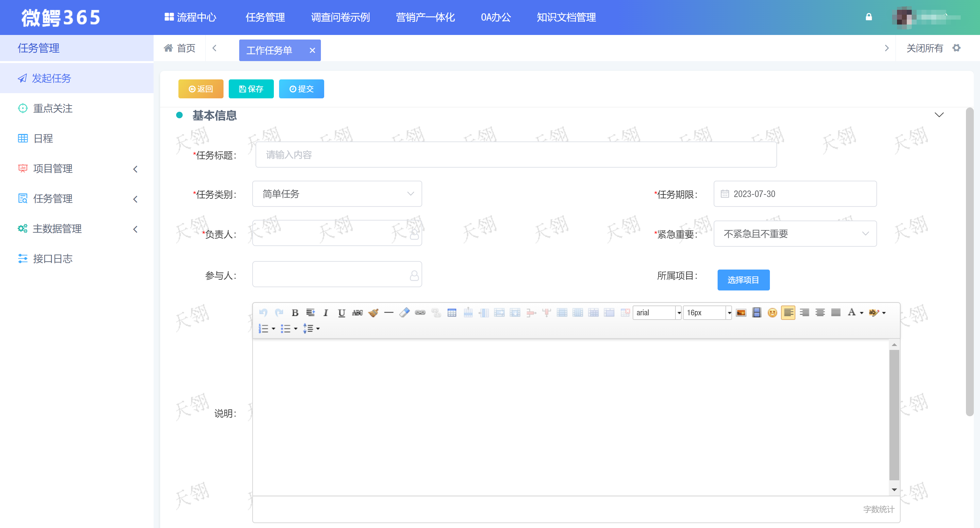The image size is (980, 528).
Task: Toggle bold formatting in the editor
Action: click(x=295, y=313)
